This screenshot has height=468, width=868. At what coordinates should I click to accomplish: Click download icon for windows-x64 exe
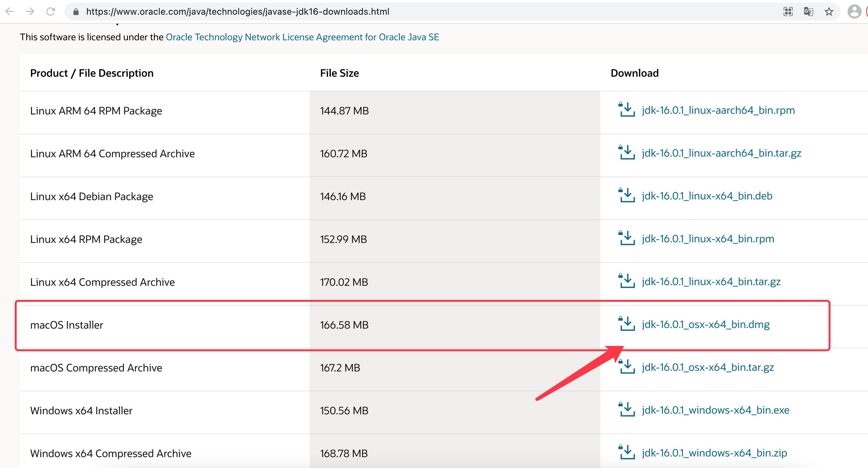(626, 409)
